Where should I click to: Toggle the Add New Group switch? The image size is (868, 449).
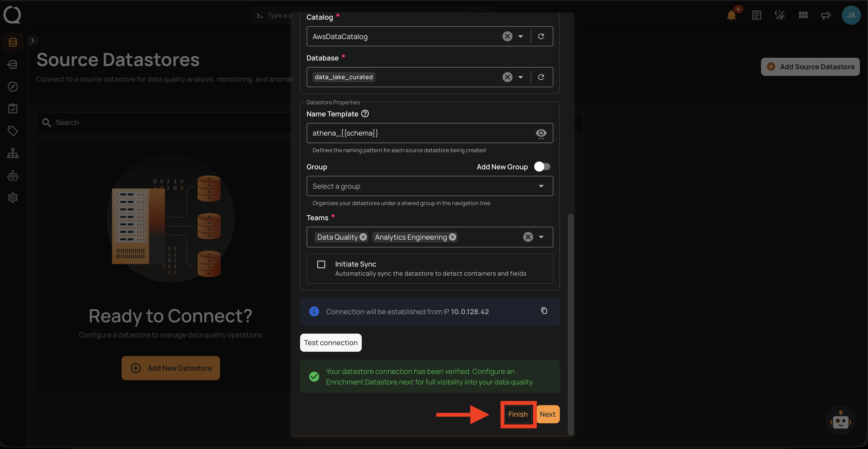click(x=542, y=167)
